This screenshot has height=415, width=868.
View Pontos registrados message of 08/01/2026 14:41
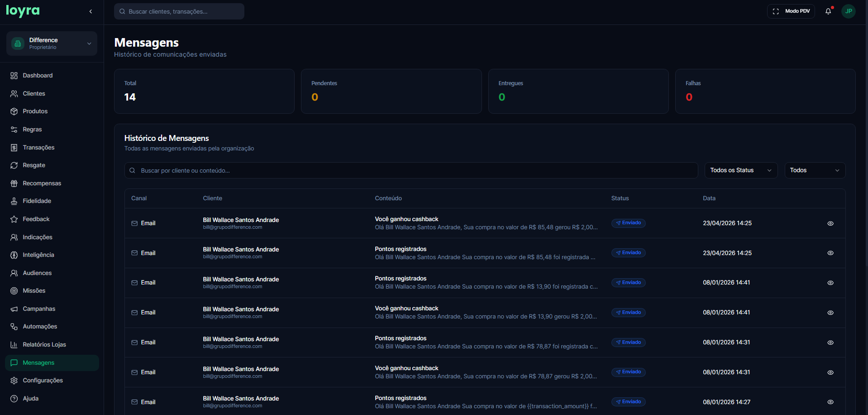point(830,283)
